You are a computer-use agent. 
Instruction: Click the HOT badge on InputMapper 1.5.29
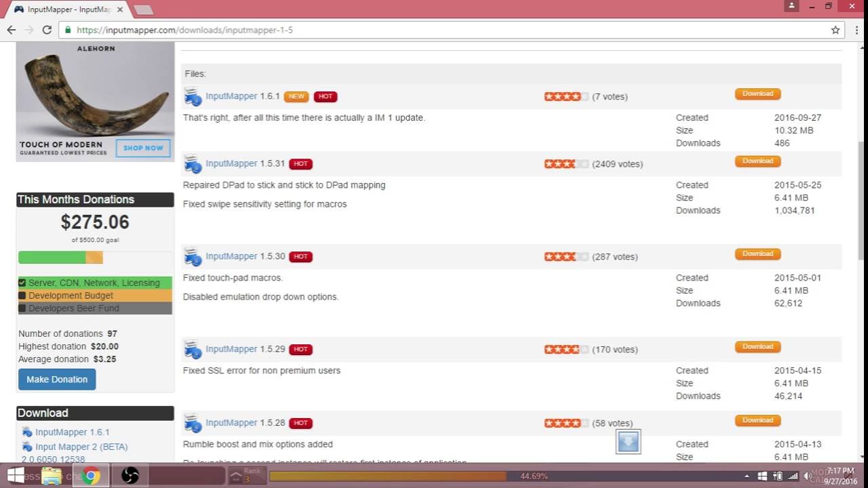point(300,349)
